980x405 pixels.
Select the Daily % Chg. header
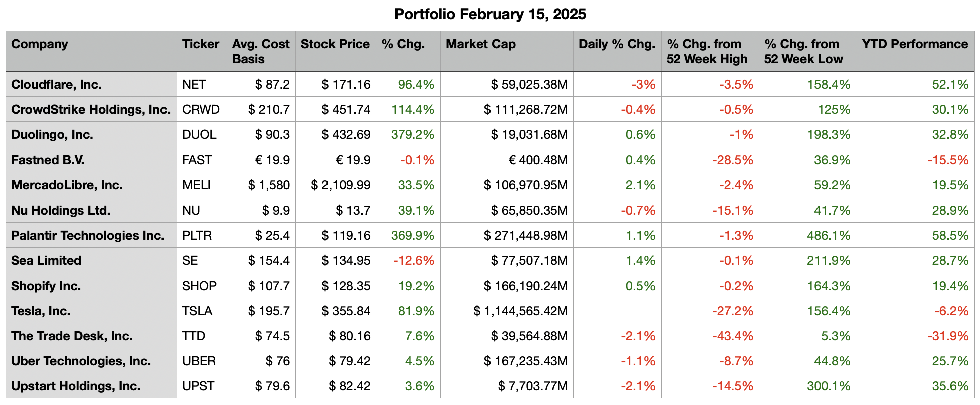(617, 44)
